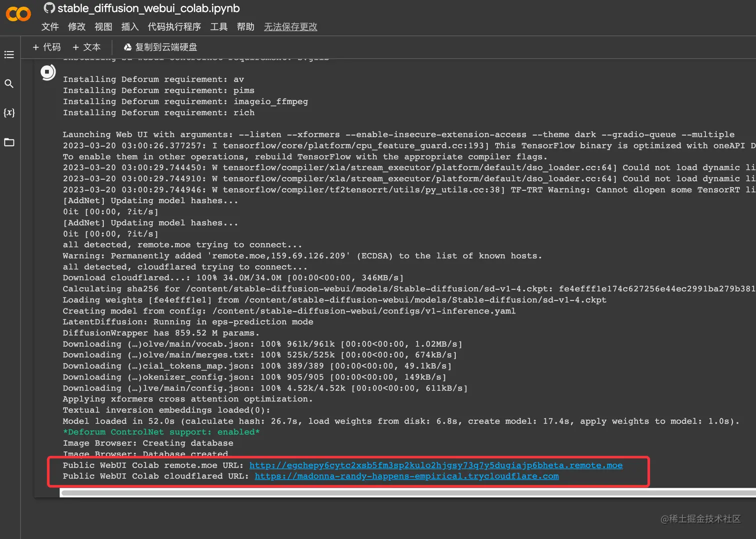Screen dimensions: 756x539
Task: Stop the running cell
Action: point(48,72)
